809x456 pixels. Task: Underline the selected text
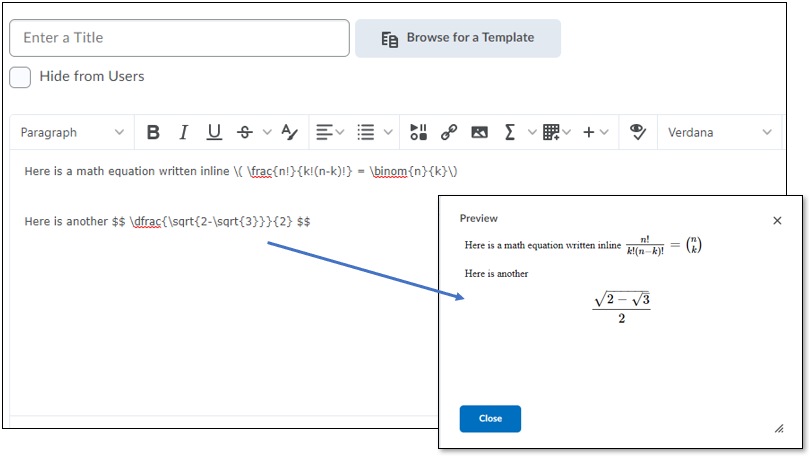pos(214,132)
